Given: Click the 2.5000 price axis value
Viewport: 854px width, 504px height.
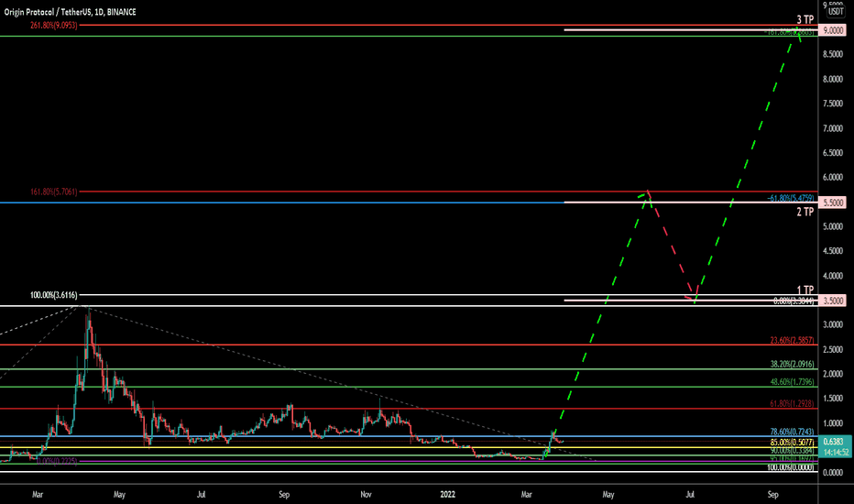Looking at the screenshot, I should (x=833, y=350).
